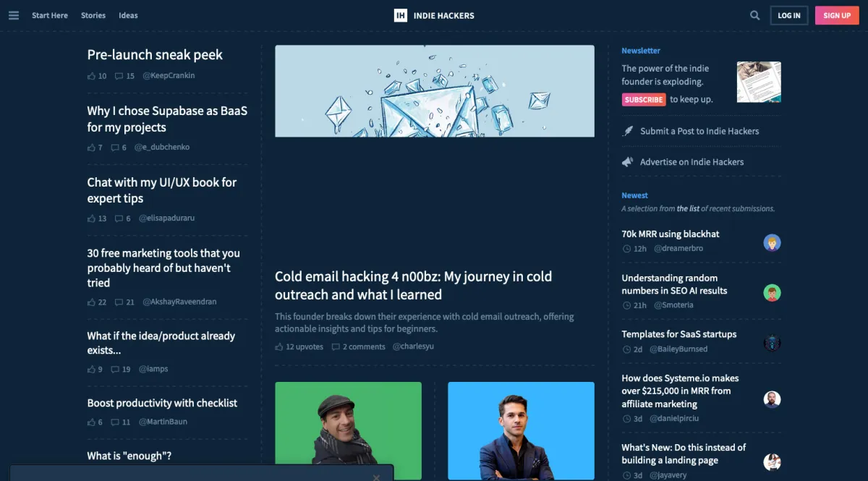Screen dimensions: 868x481
Task: Click the SIGN UP button
Action: pos(837,15)
